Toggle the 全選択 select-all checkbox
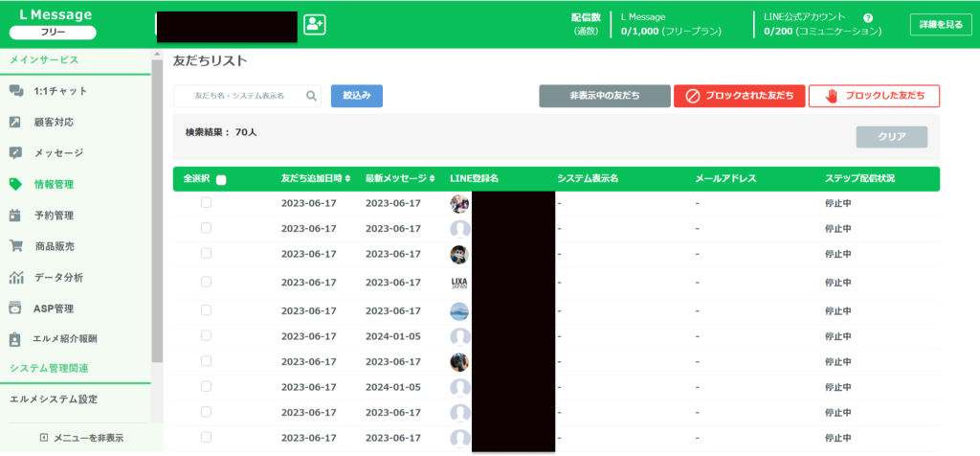 tap(221, 179)
